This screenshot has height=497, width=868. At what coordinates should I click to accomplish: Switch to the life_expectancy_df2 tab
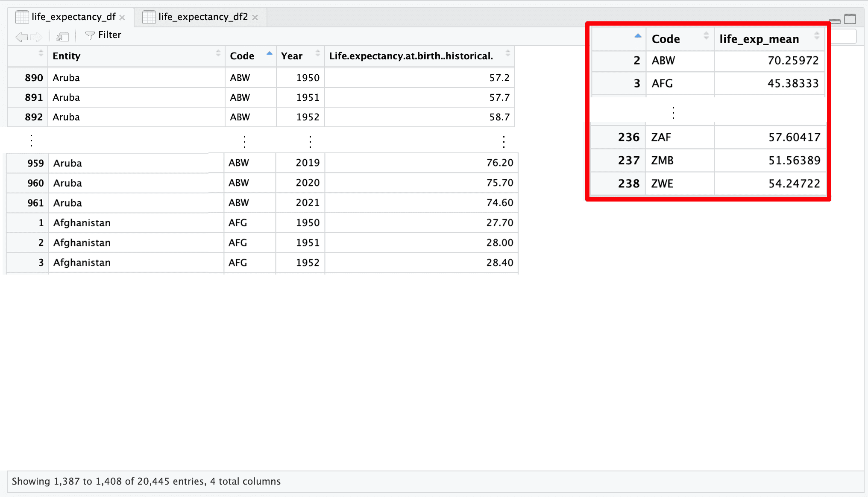click(x=202, y=17)
